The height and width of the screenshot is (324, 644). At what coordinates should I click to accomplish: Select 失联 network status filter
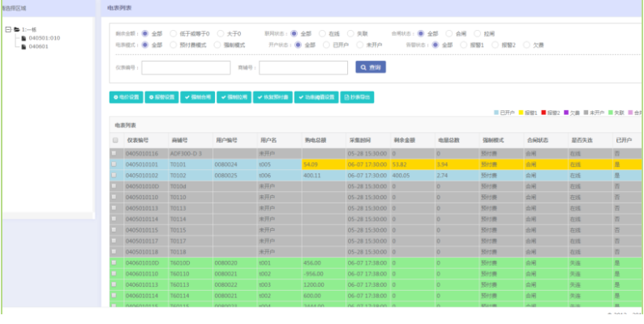(350, 34)
